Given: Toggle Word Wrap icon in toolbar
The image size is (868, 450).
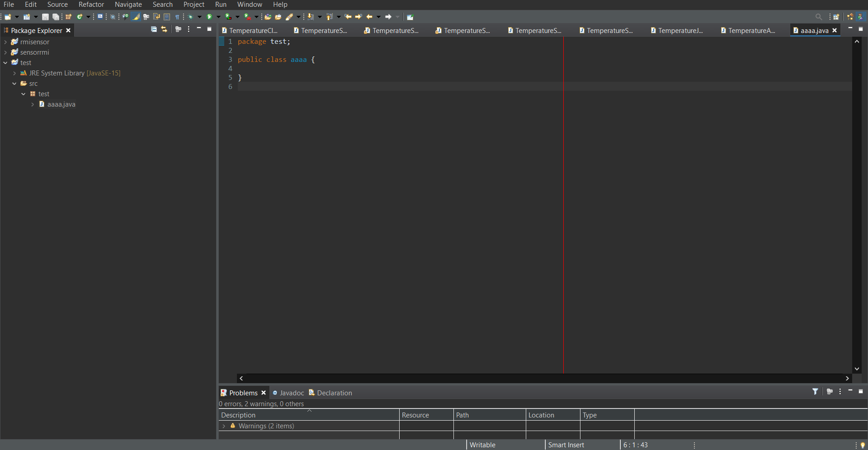Looking at the screenshot, I should [156, 17].
